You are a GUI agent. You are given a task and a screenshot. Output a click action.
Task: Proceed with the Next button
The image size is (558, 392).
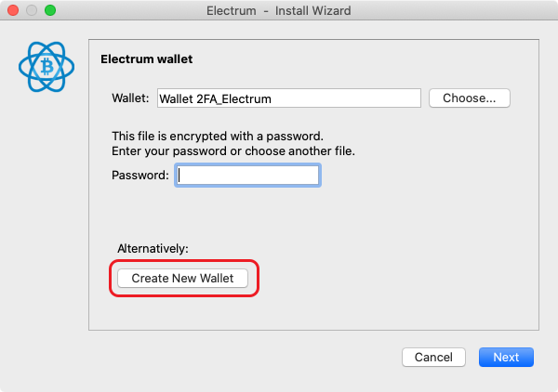click(506, 357)
